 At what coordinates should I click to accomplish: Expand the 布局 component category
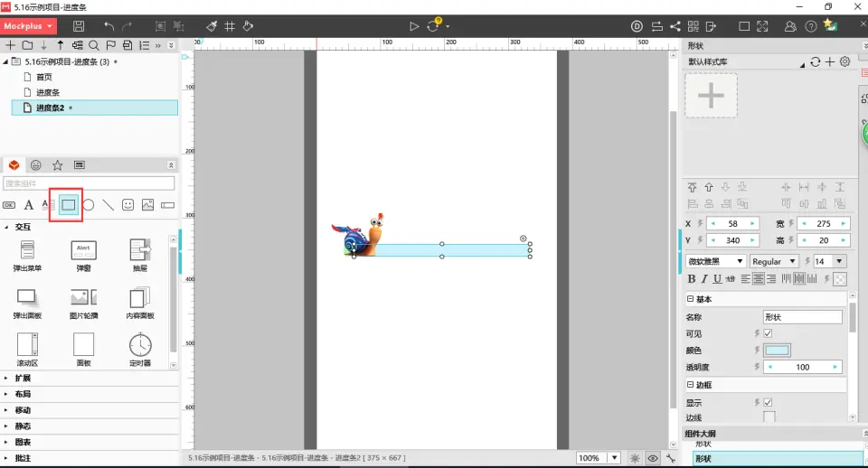(x=6, y=395)
